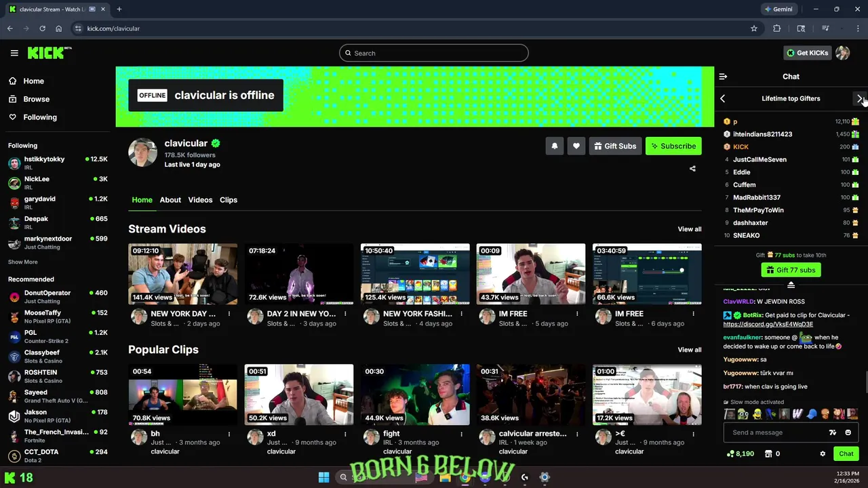Screen dimensions: 868x488
Task: Switch to the Clips tab
Action: tap(229, 200)
